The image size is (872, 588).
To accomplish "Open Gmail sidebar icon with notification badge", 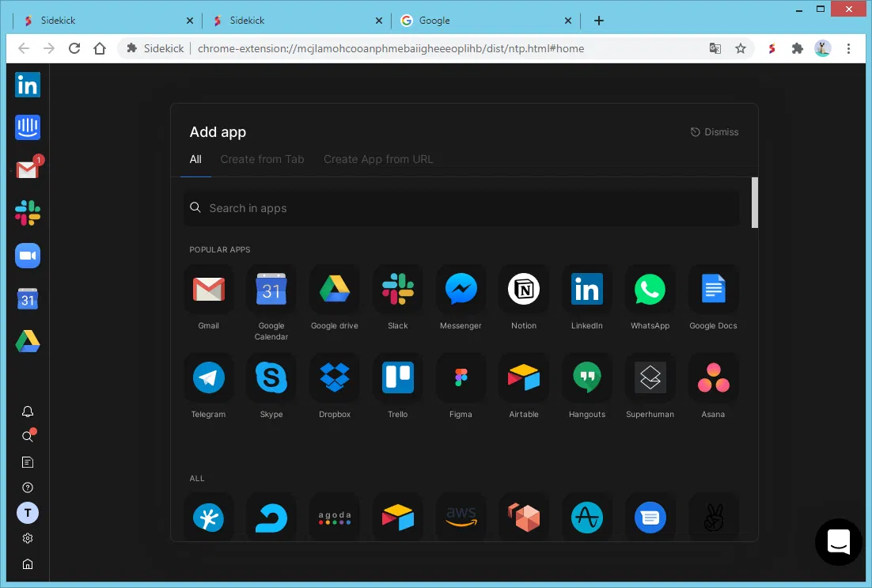I will point(27,169).
